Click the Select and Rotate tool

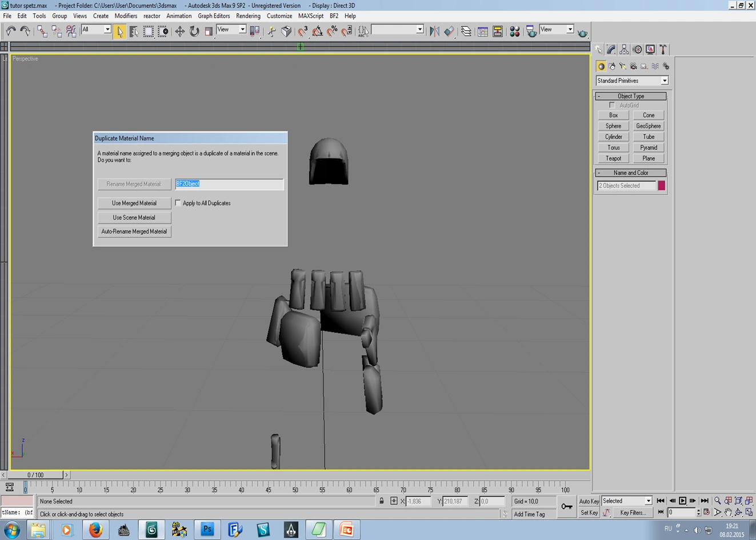pyautogui.click(x=194, y=31)
